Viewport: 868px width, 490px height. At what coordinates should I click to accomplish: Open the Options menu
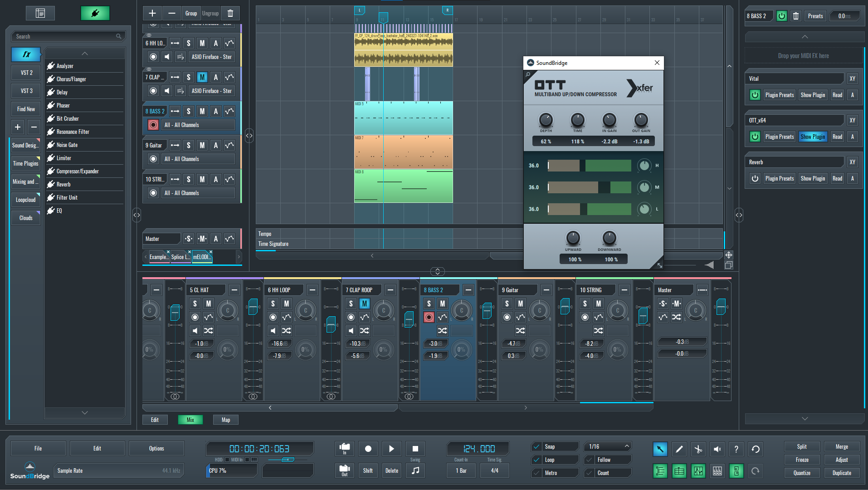click(156, 448)
